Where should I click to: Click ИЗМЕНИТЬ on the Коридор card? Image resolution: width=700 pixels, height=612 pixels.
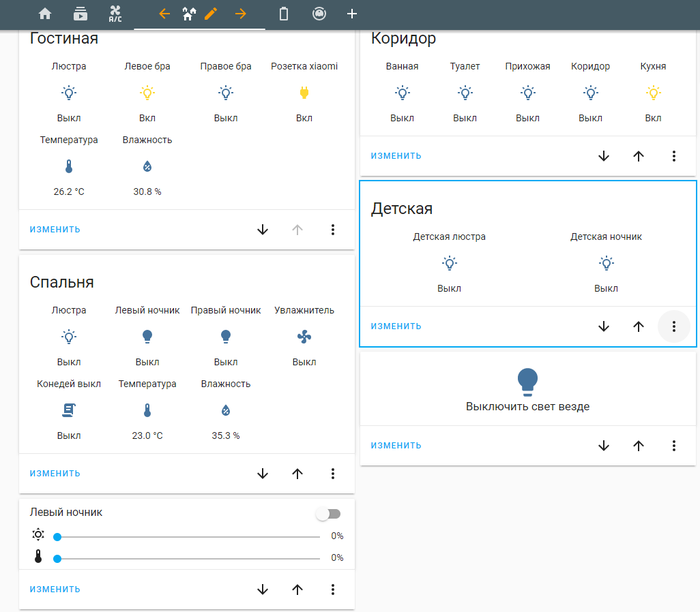(x=396, y=156)
